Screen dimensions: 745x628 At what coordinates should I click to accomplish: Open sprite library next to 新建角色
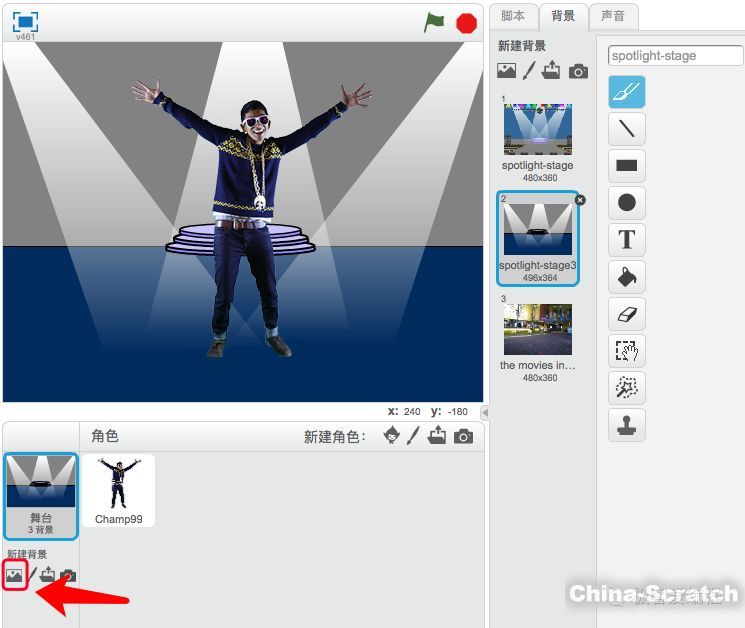(393, 436)
